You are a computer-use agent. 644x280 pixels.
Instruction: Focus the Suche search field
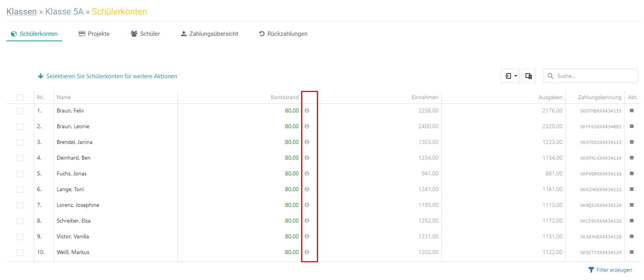[x=591, y=76]
